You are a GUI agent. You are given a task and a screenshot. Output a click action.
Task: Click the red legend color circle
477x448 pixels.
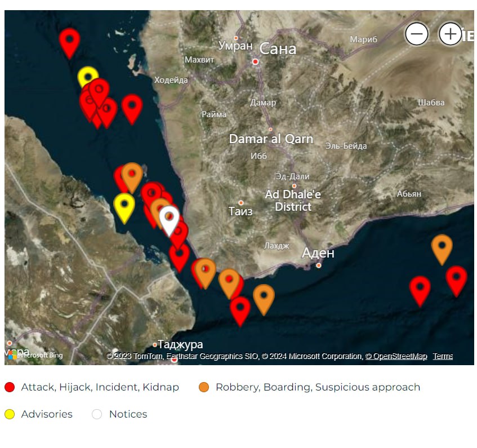coord(10,387)
